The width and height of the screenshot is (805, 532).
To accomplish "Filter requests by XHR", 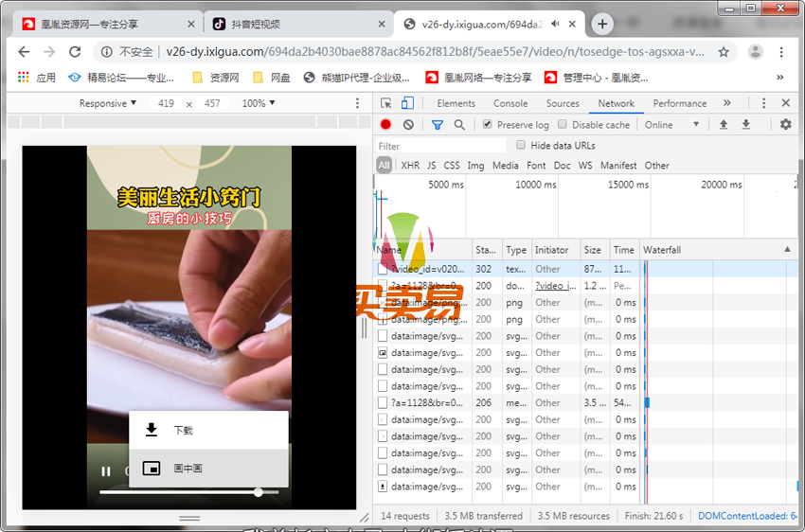I will [410, 166].
